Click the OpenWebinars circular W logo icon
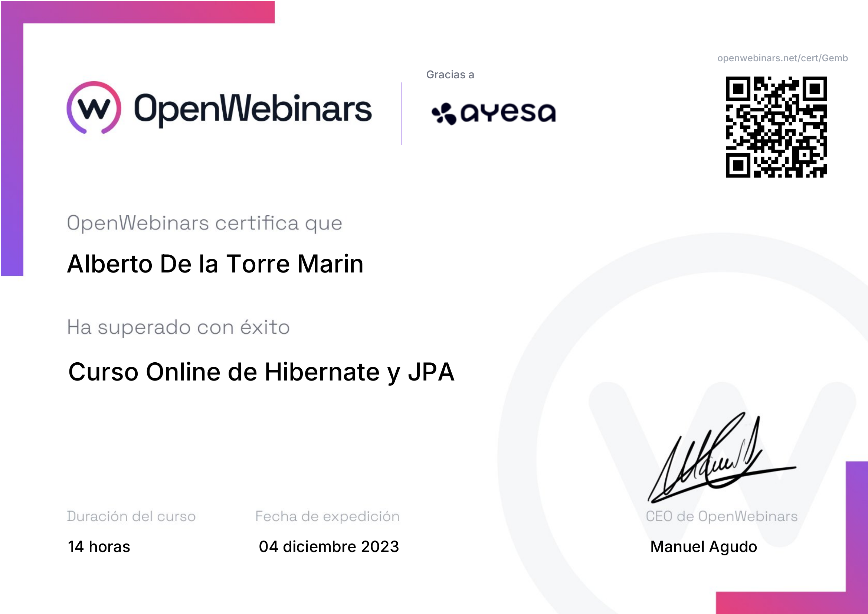Viewport: 868px width, 614px height. coord(94,108)
